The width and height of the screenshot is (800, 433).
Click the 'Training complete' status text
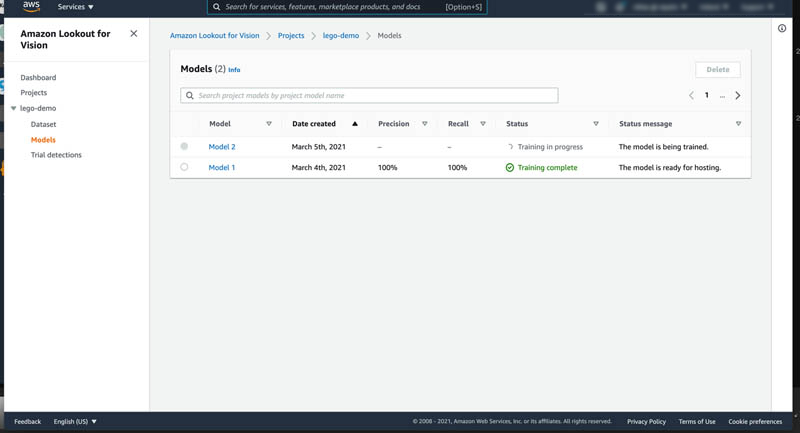click(x=547, y=168)
